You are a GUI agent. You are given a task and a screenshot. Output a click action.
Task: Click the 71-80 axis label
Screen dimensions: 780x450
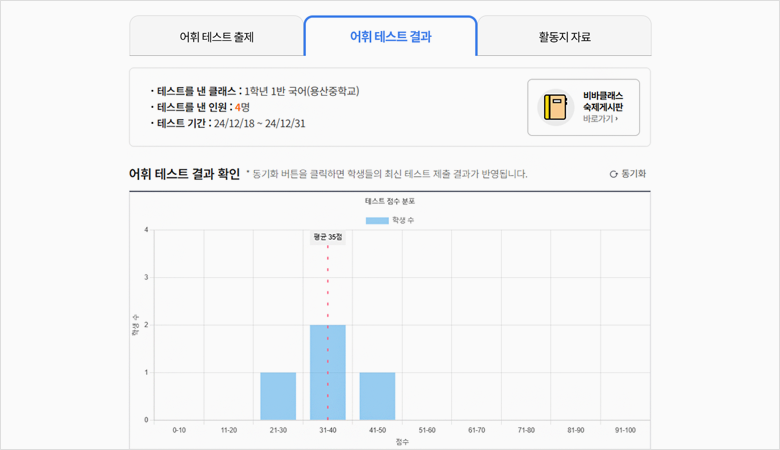coord(526,430)
